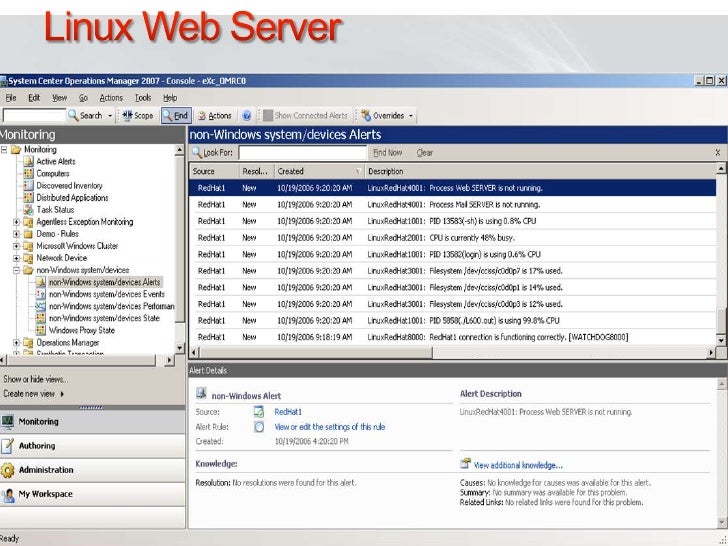
Task: Click the Clear button in find bar
Action: tap(424, 153)
